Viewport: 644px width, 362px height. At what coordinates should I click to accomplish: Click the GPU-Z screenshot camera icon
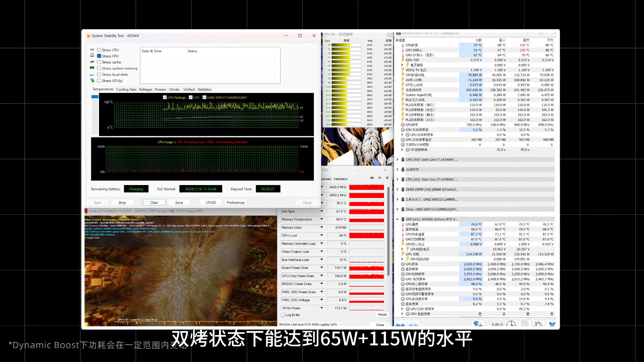point(372,178)
